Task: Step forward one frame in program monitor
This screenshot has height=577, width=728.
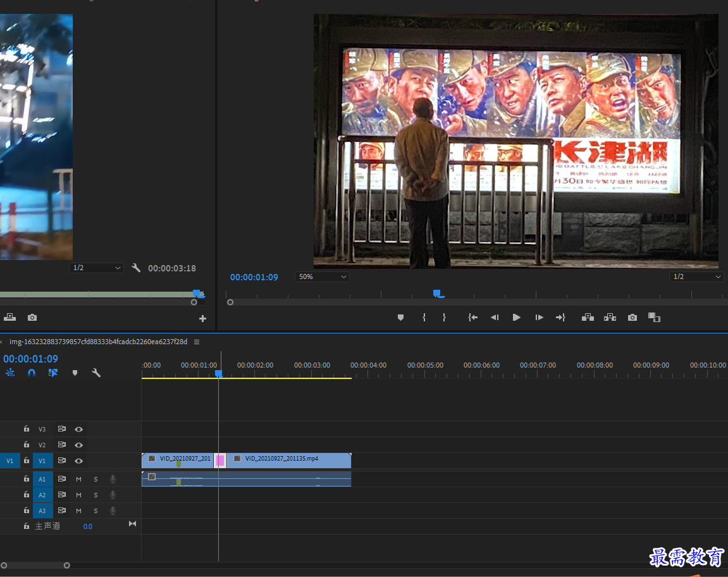Action: pos(539,318)
